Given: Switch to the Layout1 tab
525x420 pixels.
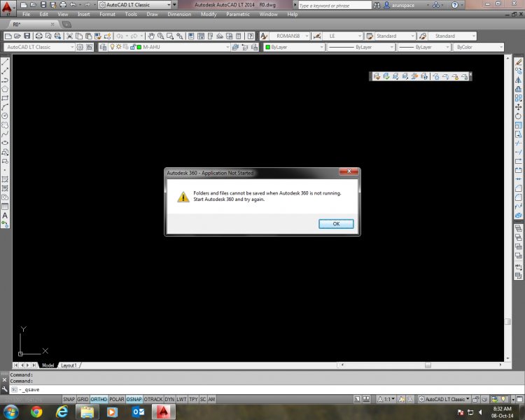Looking at the screenshot, I should [69, 365].
